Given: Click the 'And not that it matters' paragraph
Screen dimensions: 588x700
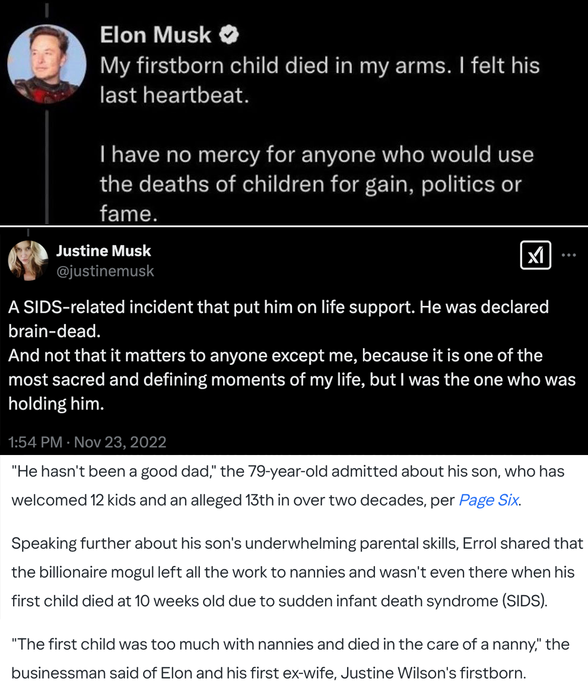Looking at the screenshot, I should (x=292, y=380).
